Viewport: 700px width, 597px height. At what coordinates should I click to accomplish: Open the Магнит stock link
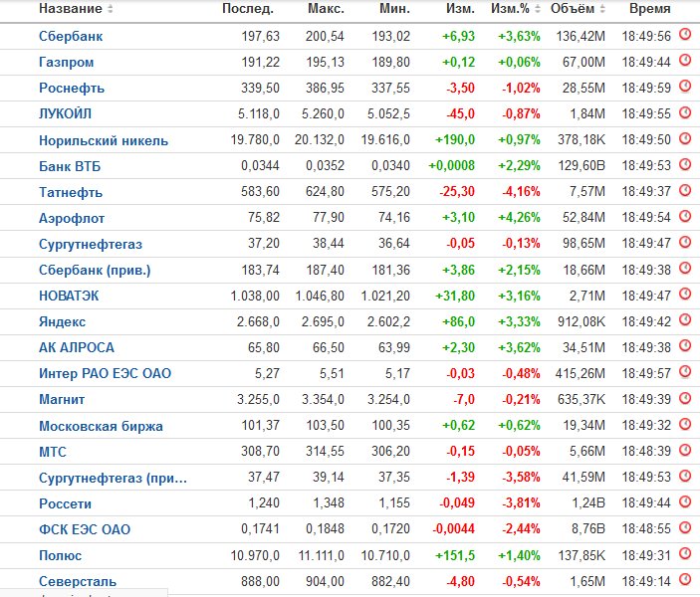[x=62, y=399]
